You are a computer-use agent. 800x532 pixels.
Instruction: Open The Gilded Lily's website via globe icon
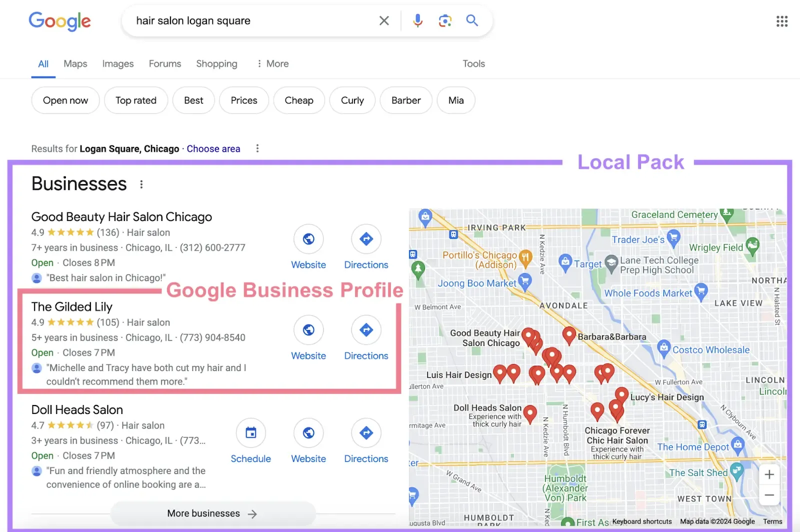pyautogui.click(x=308, y=330)
